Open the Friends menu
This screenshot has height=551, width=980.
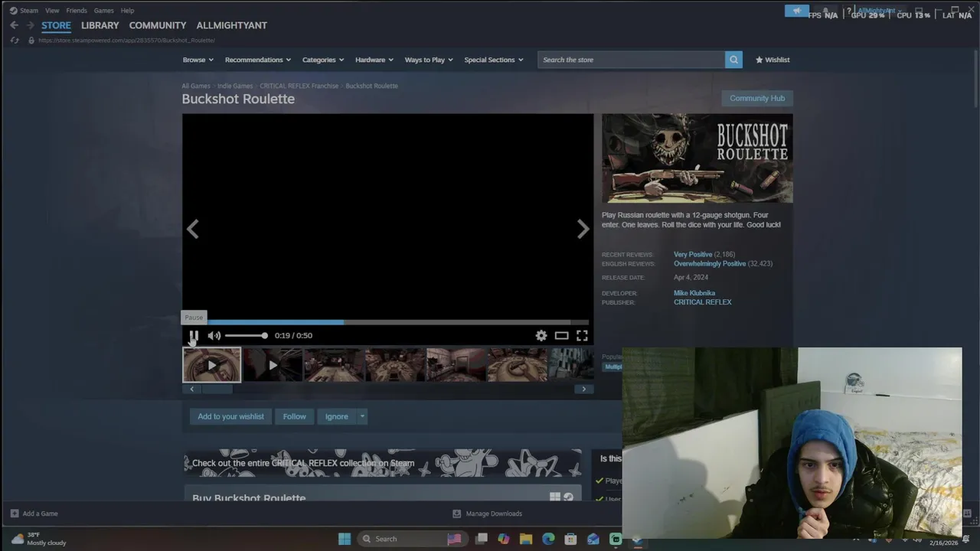point(77,11)
